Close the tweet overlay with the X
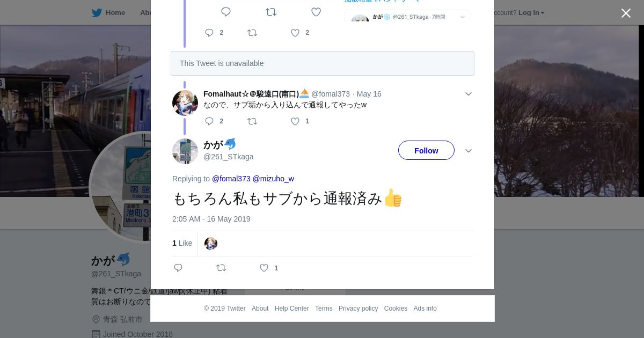Image resolution: width=644 pixels, height=338 pixels. (626, 13)
